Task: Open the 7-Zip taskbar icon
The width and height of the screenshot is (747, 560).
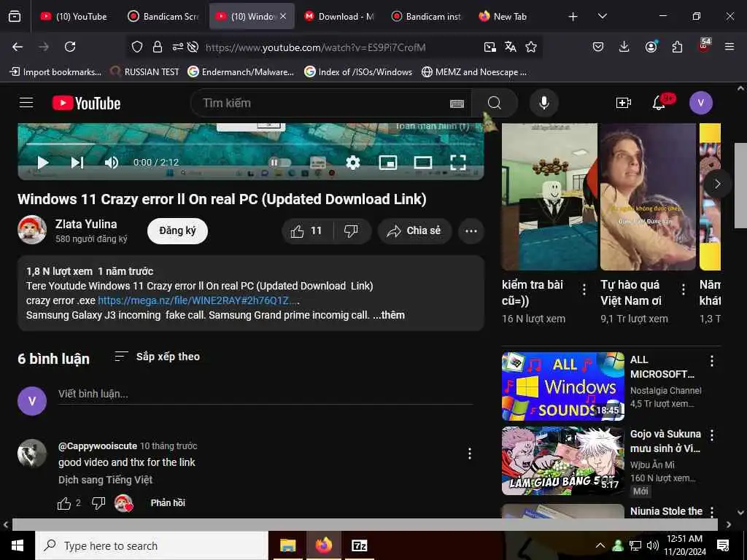Action: pyautogui.click(x=359, y=545)
